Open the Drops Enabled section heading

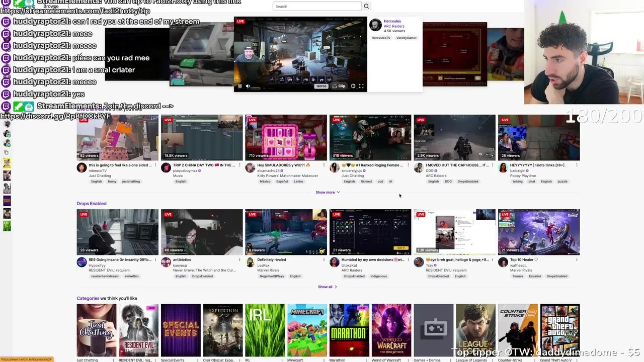click(x=92, y=204)
